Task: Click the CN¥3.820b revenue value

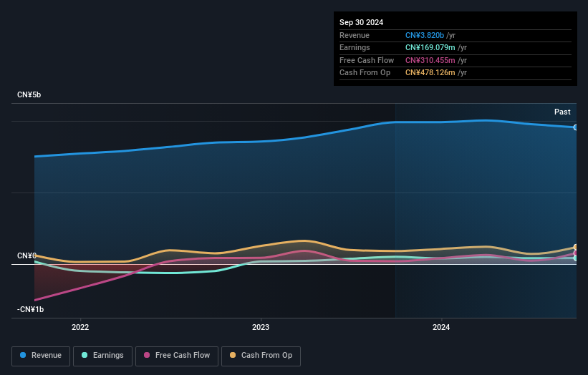Action: [425, 35]
